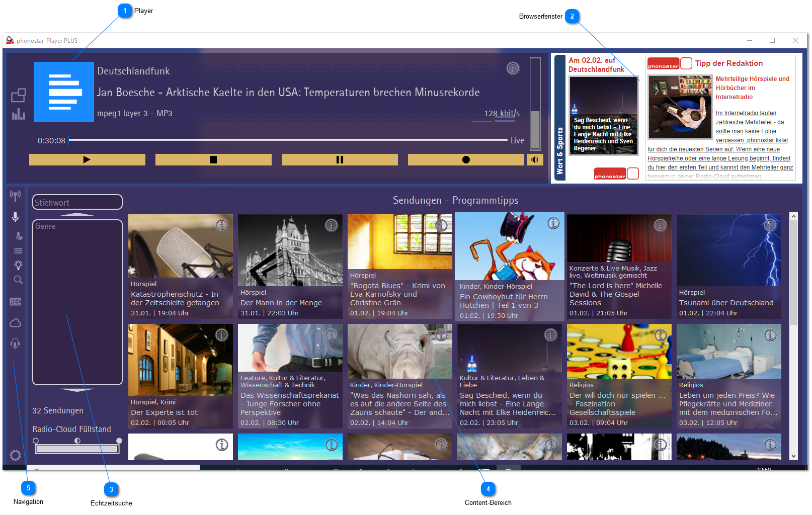
Task: Show info for Der Experte ist tot
Action: tap(222, 335)
